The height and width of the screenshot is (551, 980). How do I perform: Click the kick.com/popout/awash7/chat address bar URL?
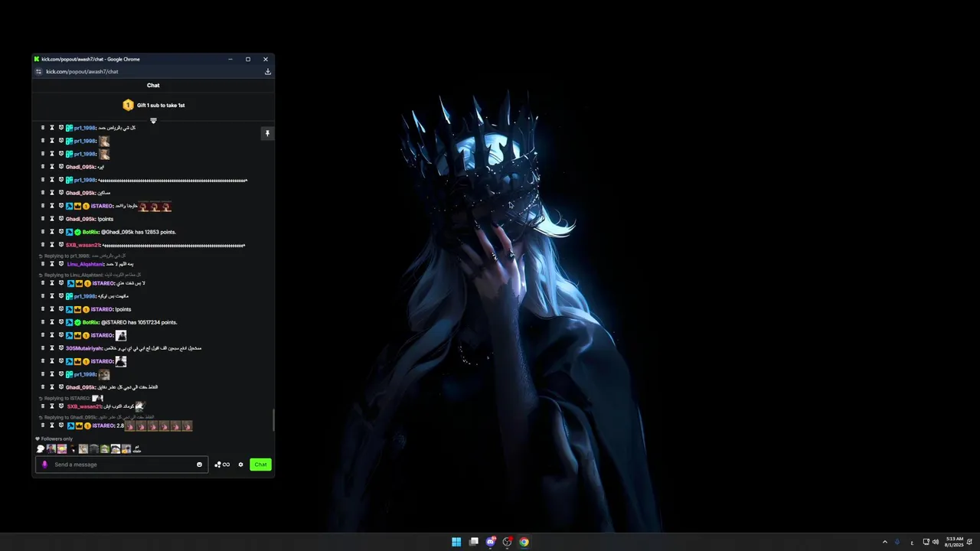[x=82, y=72]
